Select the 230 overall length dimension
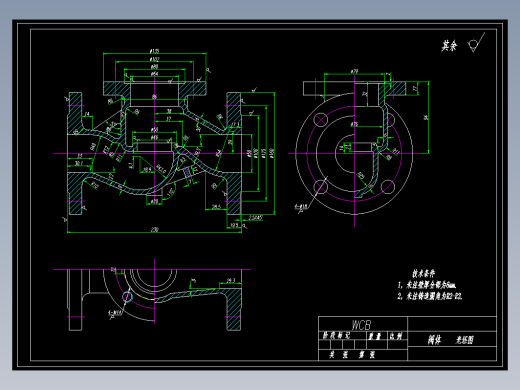The width and height of the screenshot is (520, 390). (x=155, y=230)
